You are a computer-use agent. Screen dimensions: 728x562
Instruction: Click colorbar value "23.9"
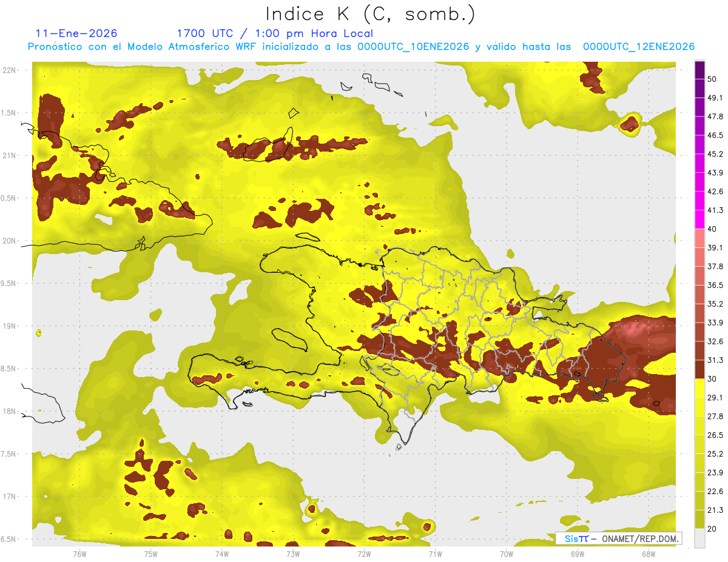coord(715,473)
